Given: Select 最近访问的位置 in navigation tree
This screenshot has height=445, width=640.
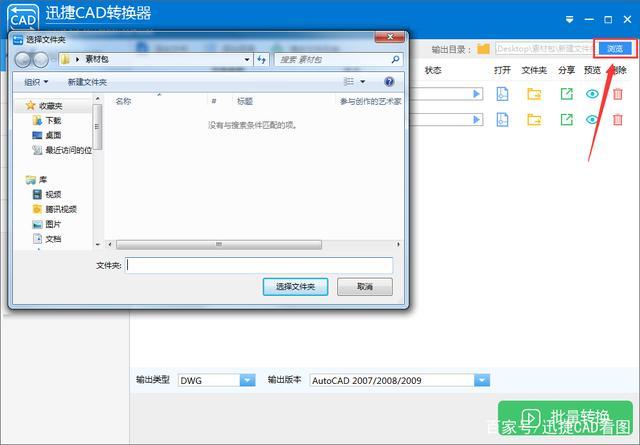Looking at the screenshot, I should click(62, 150).
